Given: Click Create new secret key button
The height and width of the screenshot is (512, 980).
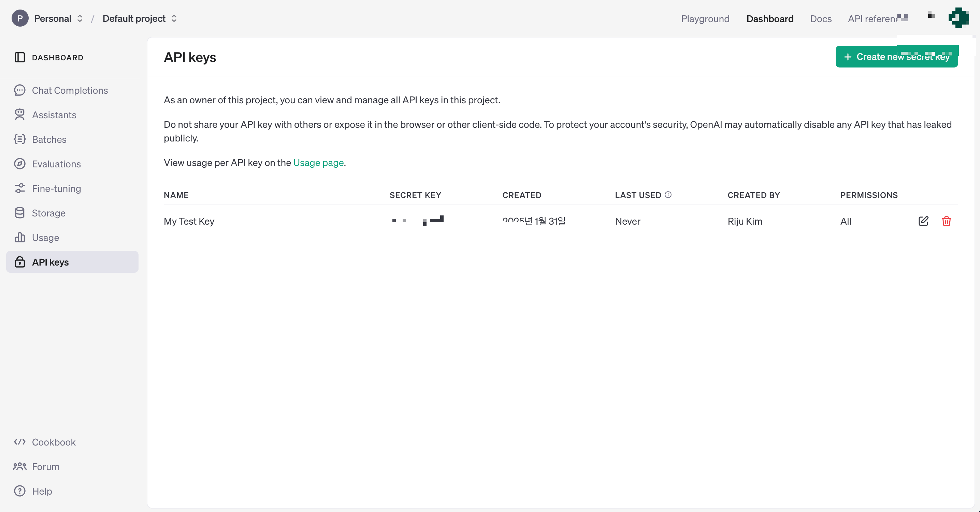Looking at the screenshot, I should click(x=896, y=57).
